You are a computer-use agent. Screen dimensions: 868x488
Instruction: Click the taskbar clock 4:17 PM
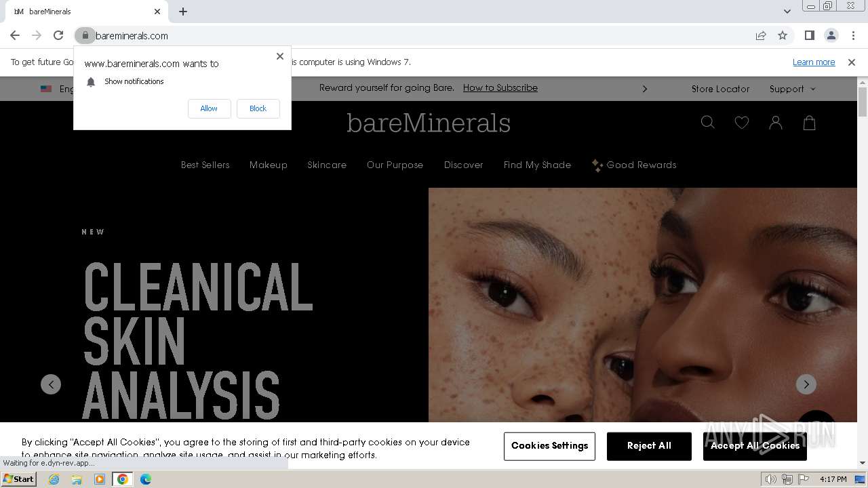click(833, 479)
